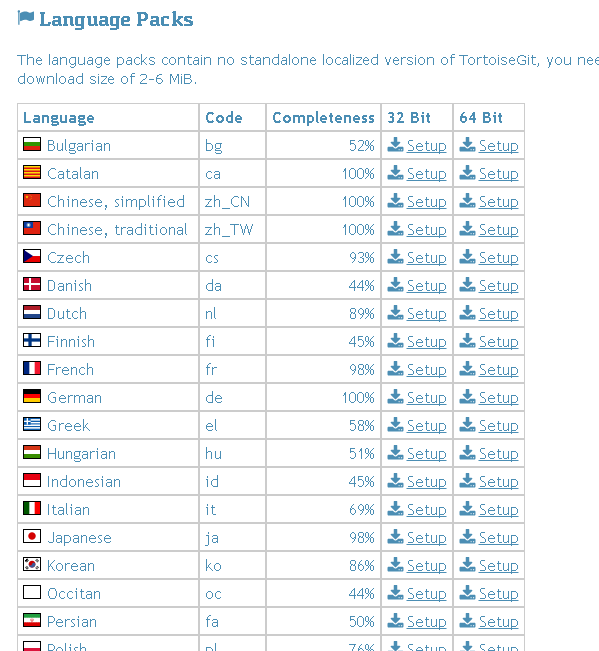Click the flag icon beside Language Packs heading
Viewport: 599px width, 651px height.
26,18
